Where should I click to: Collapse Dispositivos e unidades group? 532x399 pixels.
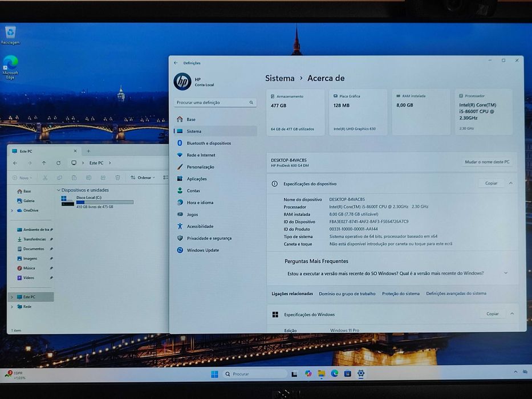(58, 190)
